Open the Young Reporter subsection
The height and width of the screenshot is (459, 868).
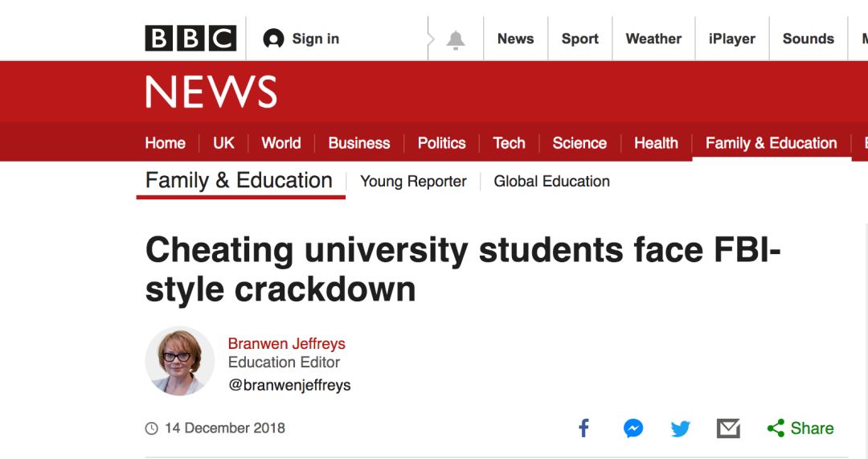(x=413, y=182)
